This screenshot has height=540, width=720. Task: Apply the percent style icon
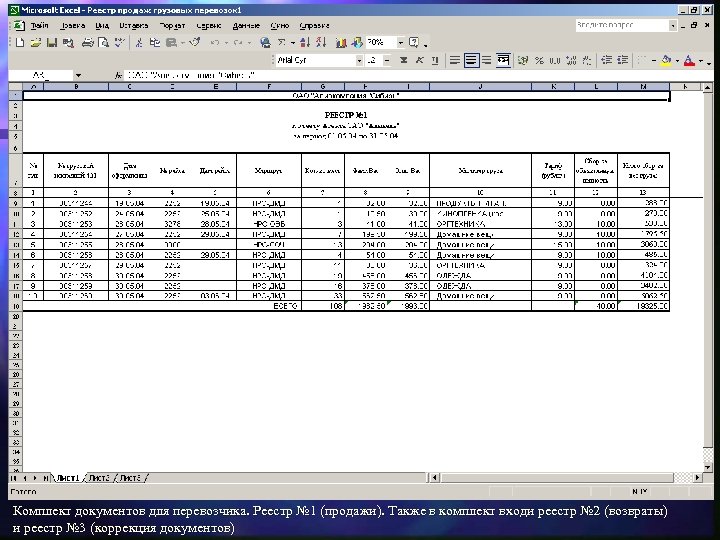point(539,60)
